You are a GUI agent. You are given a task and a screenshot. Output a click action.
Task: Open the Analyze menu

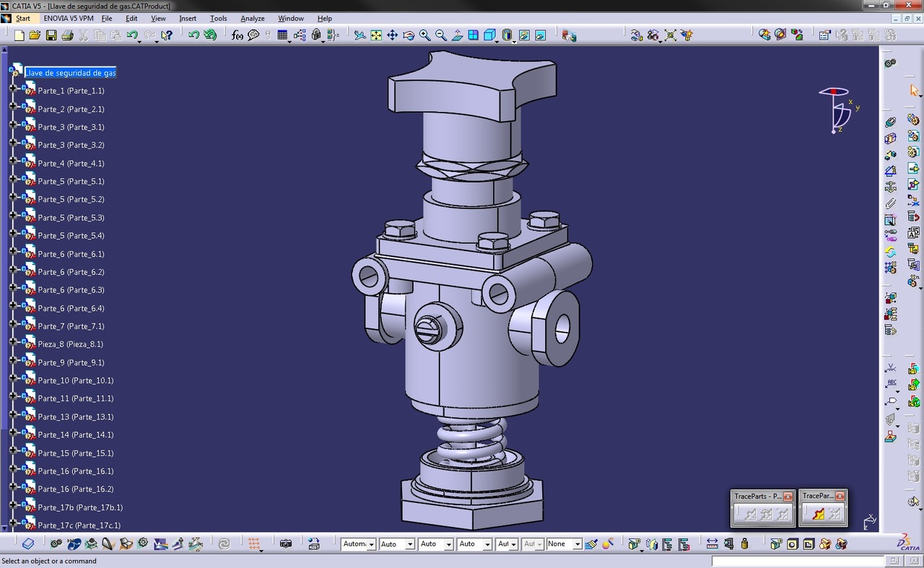(253, 18)
